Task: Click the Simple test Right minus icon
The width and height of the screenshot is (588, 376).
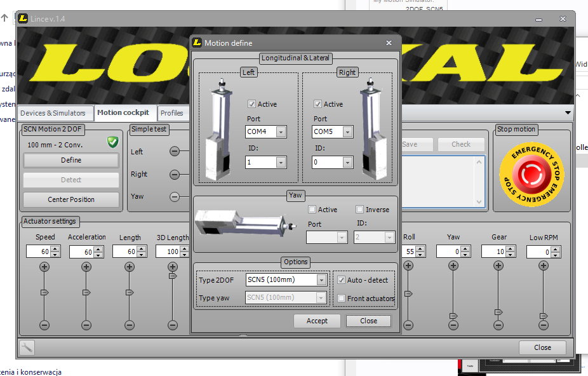Action: tap(175, 175)
